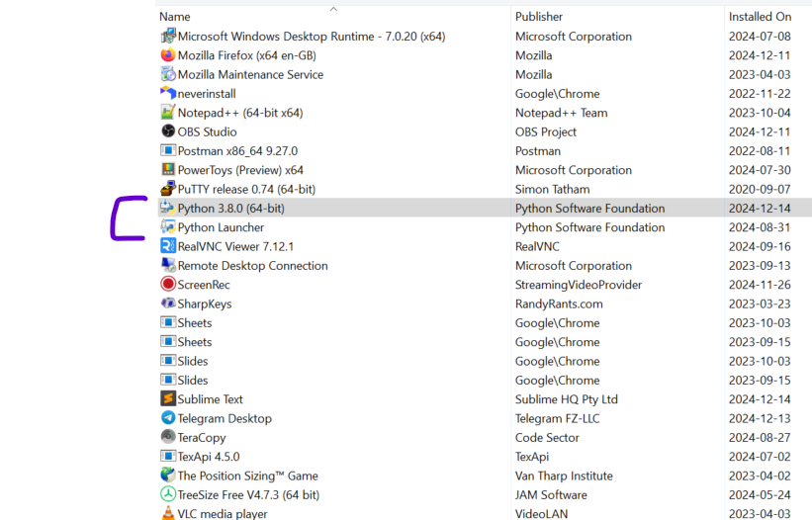
Task: Click the Telegram Desktop icon
Action: click(168, 418)
